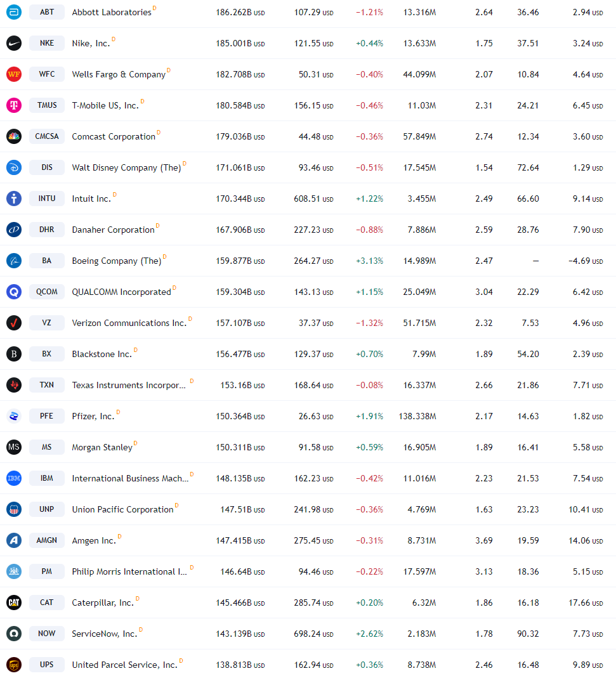Click T-Mobile's 24.21 P/E value
Screen dimensions: 616x678
528,105
